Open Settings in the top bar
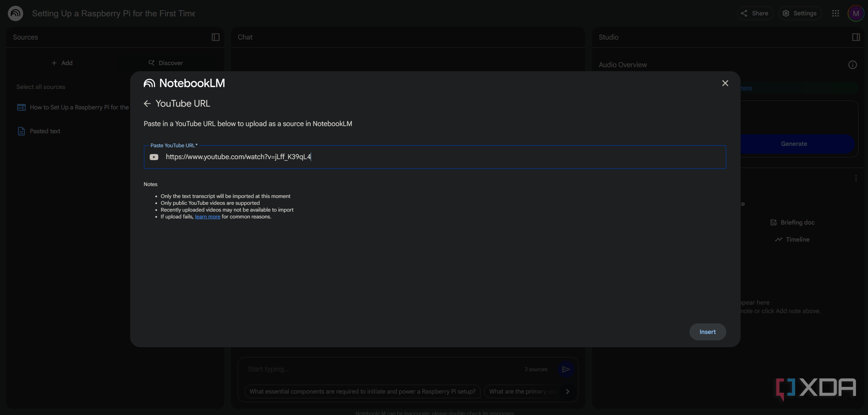Image resolution: width=868 pixels, height=415 pixels. tap(800, 13)
